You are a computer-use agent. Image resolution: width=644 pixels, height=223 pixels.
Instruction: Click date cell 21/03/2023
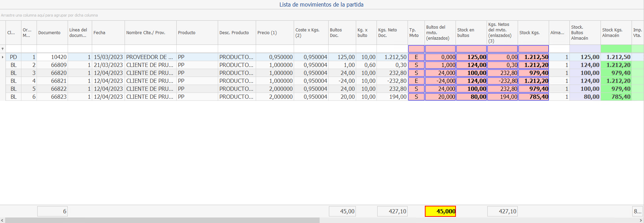[x=108, y=65]
